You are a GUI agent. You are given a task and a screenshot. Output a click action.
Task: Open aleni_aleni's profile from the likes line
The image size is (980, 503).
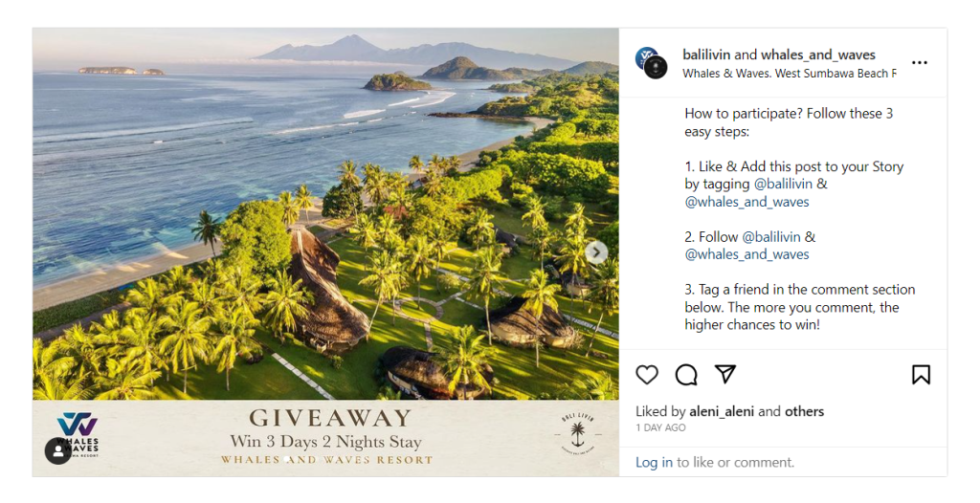(722, 411)
